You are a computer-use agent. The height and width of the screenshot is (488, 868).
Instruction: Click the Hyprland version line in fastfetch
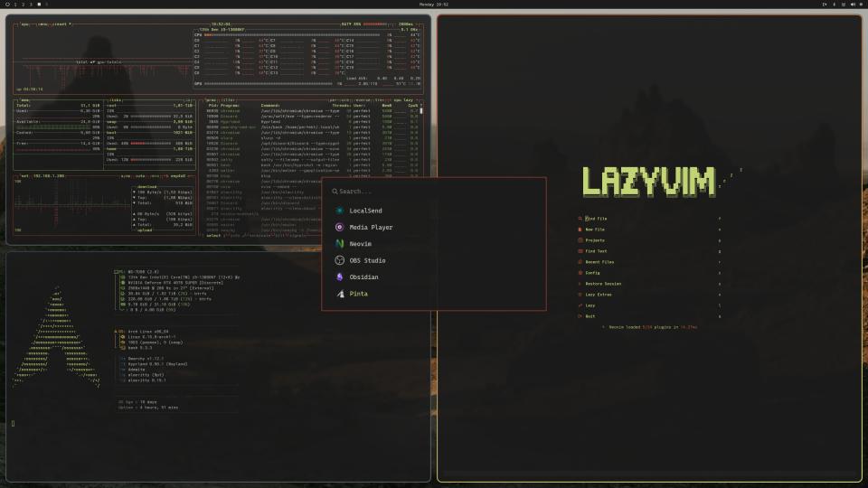[x=157, y=364]
